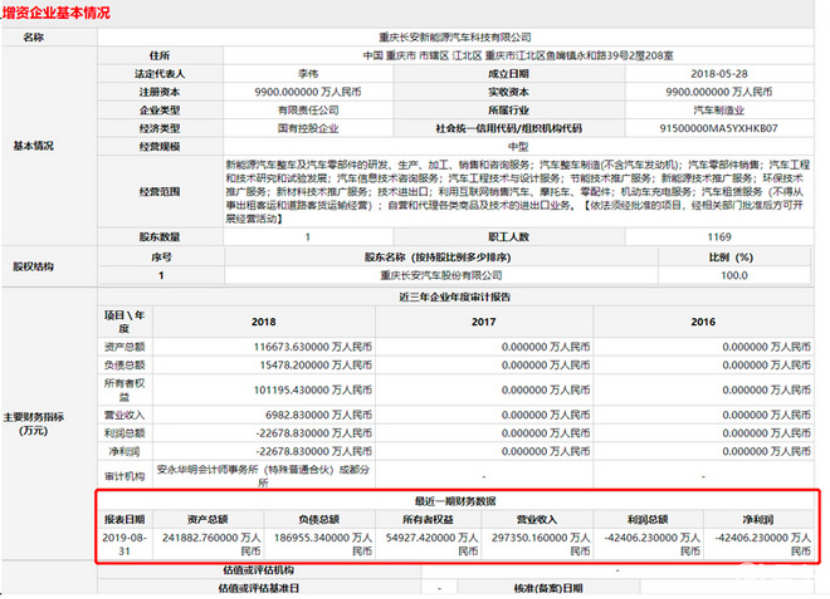This screenshot has width=830, height=599.
Task: Click the 估值或评估机构 label
Action: pos(258,570)
